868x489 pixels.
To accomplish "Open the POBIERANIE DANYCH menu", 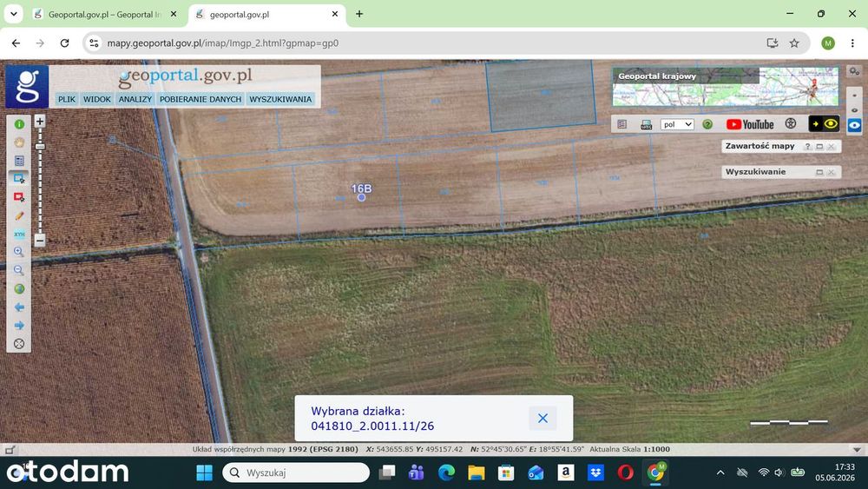I will pyautogui.click(x=201, y=99).
